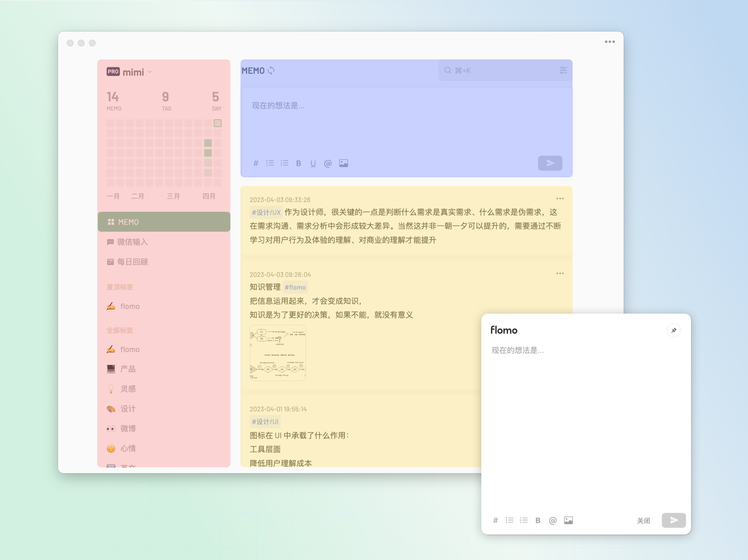Click the send arrow in the main memo editor

550,163
